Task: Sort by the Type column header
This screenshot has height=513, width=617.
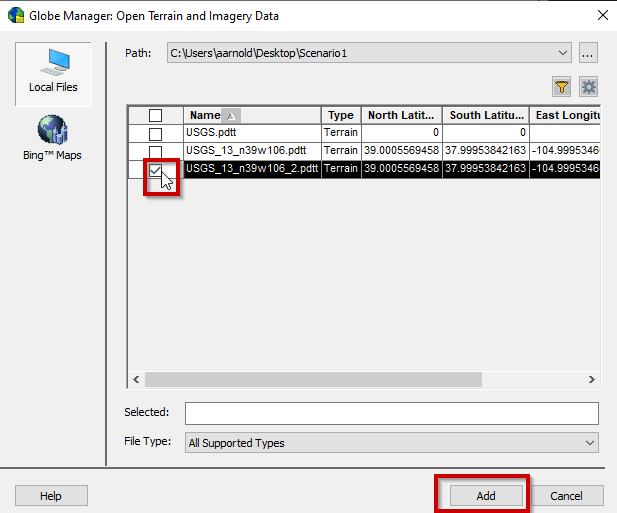Action: click(x=340, y=116)
